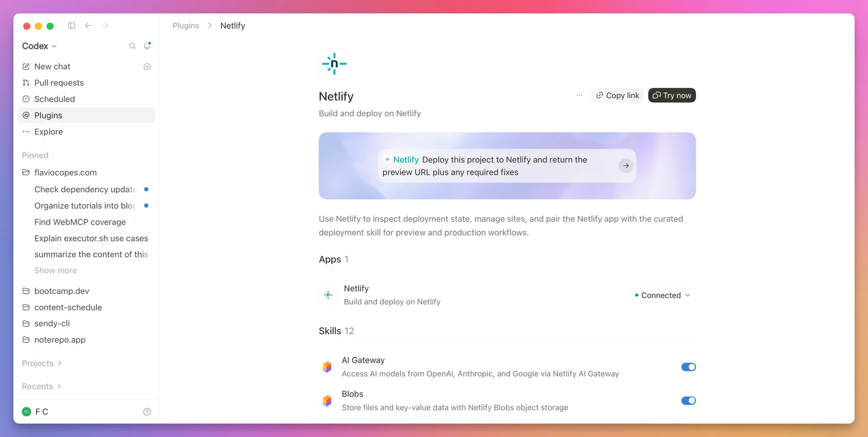Viewport: 868px width, 437px height.
Task: Click the Explore ellipsis icon in sidebar
Action: tap(26, 132)
